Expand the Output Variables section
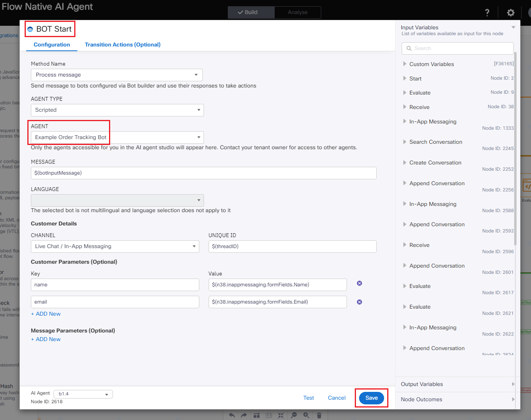This screenshot has width=531, height=420. coord(456,384)
